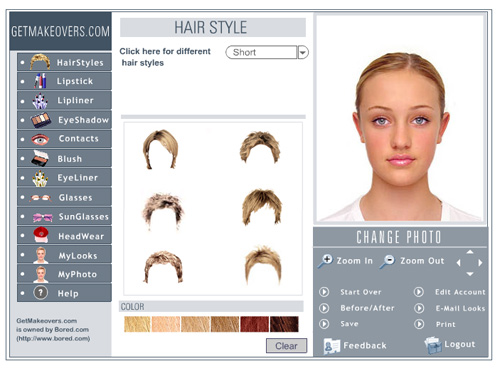Move photo right with the arrow
This screenshot has height=371, width=500.
pos(480,263)
